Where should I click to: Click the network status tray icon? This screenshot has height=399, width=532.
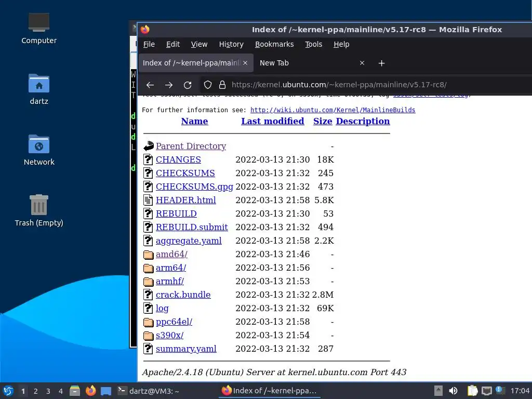point(486,391)
